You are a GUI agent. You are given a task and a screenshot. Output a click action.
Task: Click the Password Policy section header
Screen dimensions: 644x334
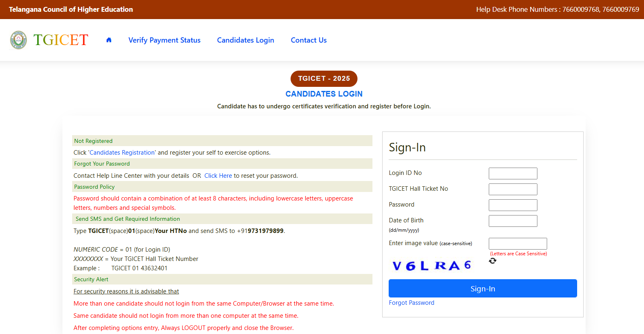[x=222, y=187]
